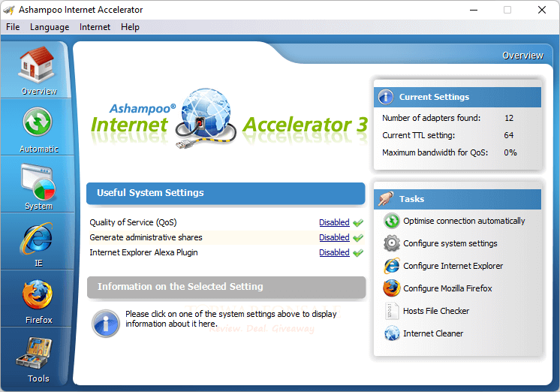The width and height of the screenshot is (560, 392).
Task: Select the Automatic green arrows icon
Action: pos(38,122)
